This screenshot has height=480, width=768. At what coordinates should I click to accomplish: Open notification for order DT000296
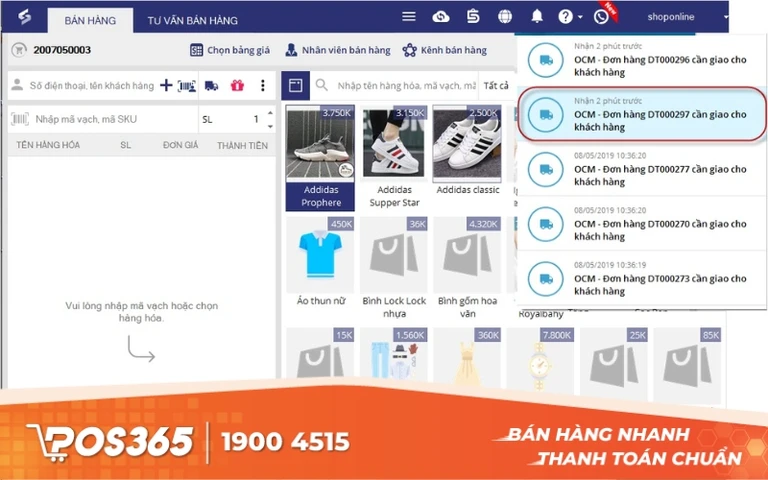641,60
